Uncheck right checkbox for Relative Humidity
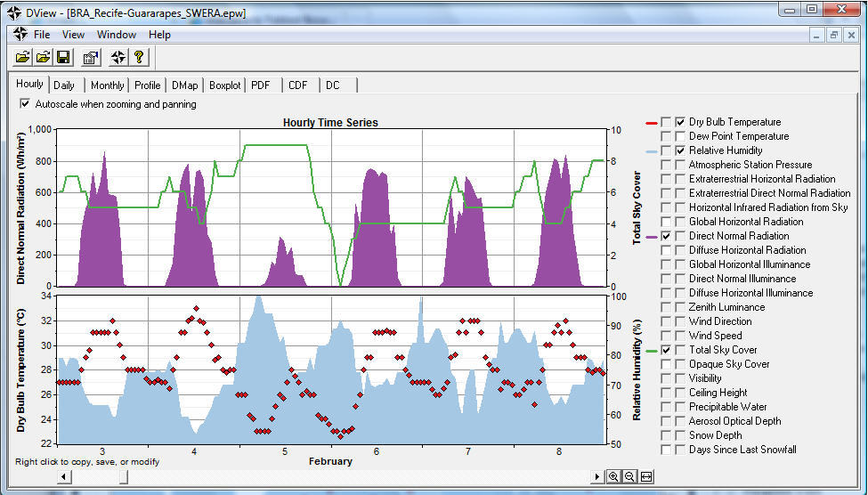 680,150
